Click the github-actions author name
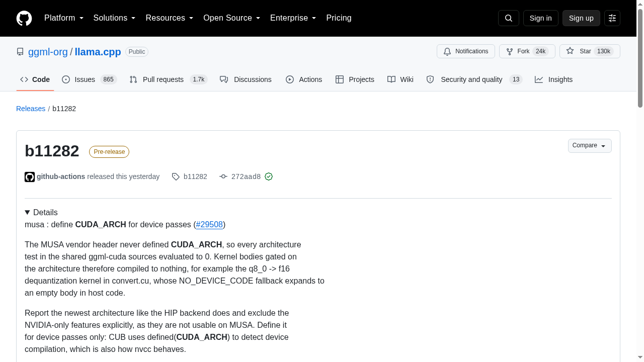 [61, 176]
